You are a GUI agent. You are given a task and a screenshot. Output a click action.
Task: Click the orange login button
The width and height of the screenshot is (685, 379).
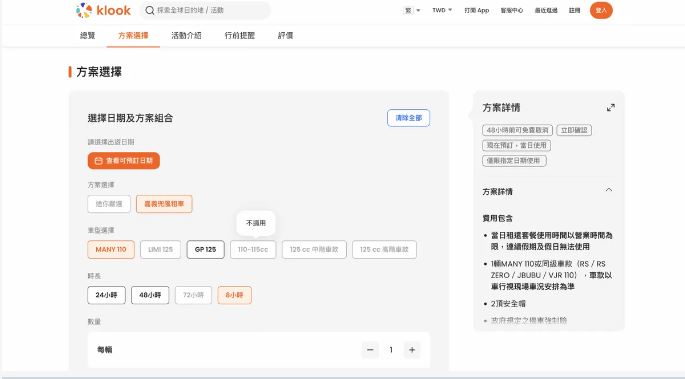coord(601,10)
